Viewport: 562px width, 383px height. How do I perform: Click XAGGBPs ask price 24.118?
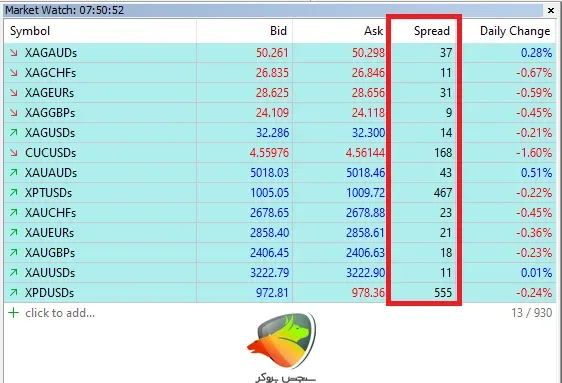tap(368, 113)
